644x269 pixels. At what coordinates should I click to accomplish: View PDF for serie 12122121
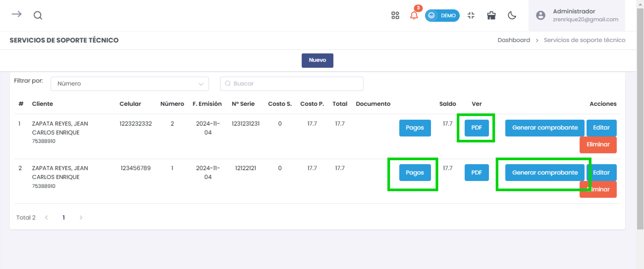(x=477, y=172)
